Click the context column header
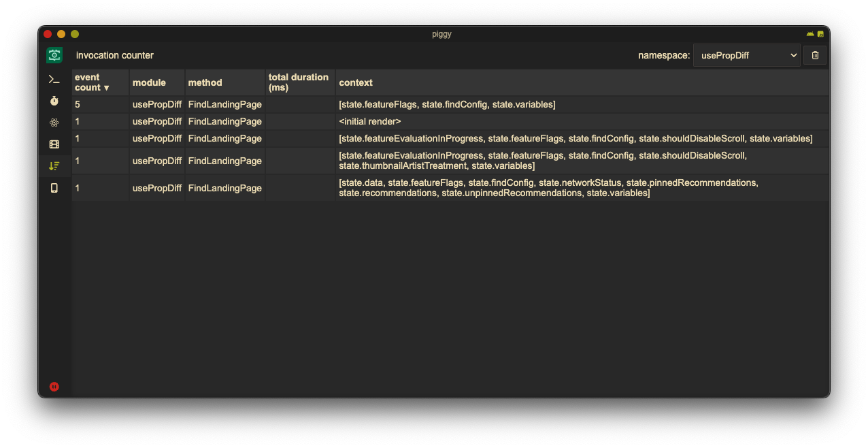Image resolution: width=868 pixels, height=448 pixels. coord(356,82)
